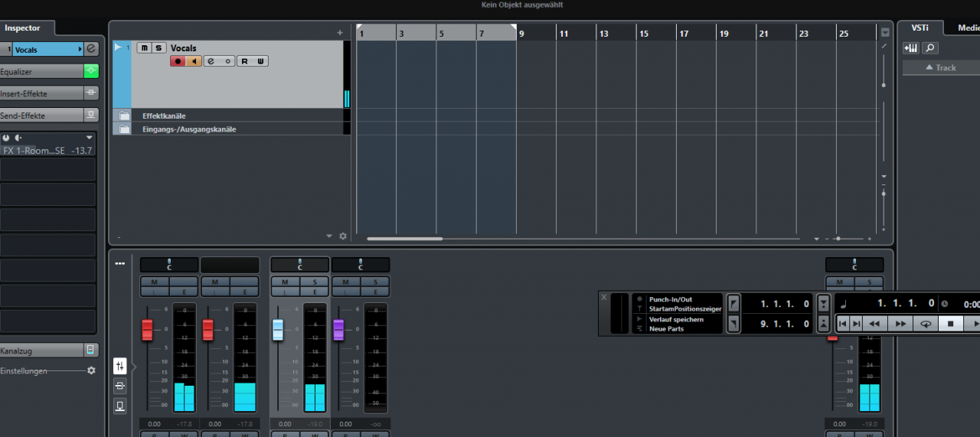Screen dimensions: 980x437
Task: Click the Effektkanäle folder icon
Action: pos(124,116)
